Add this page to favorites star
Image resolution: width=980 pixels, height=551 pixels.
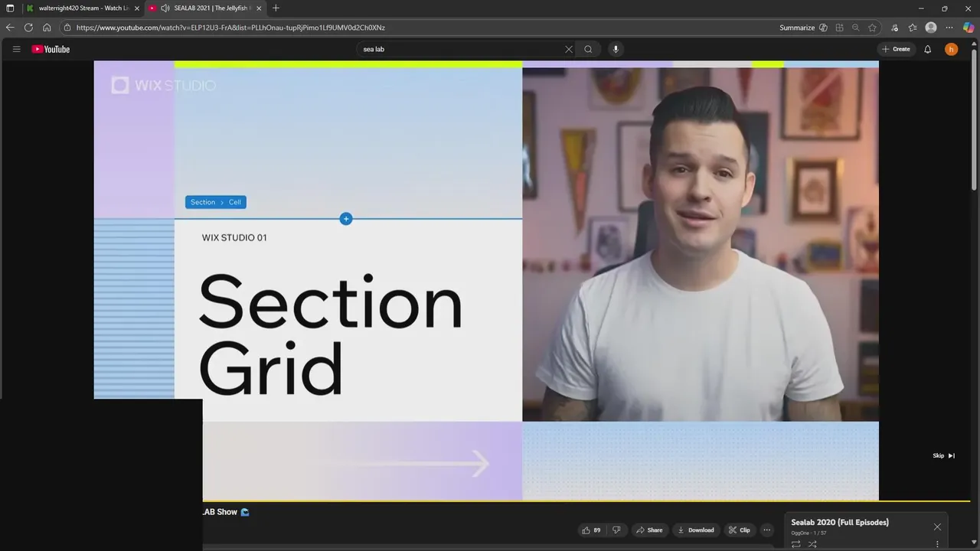click(x=872, y=28)
